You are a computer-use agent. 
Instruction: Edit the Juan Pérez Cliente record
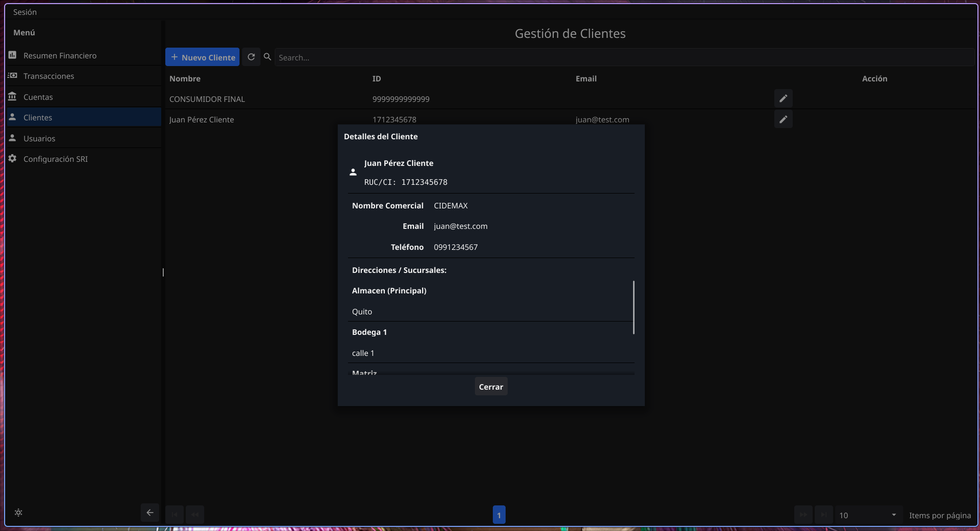(783, 119)
